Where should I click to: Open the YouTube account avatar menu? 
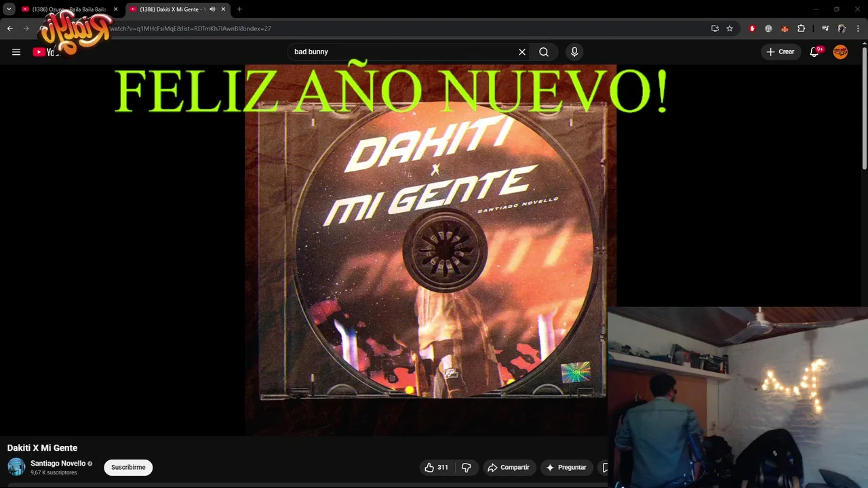(x=840, y=52)
